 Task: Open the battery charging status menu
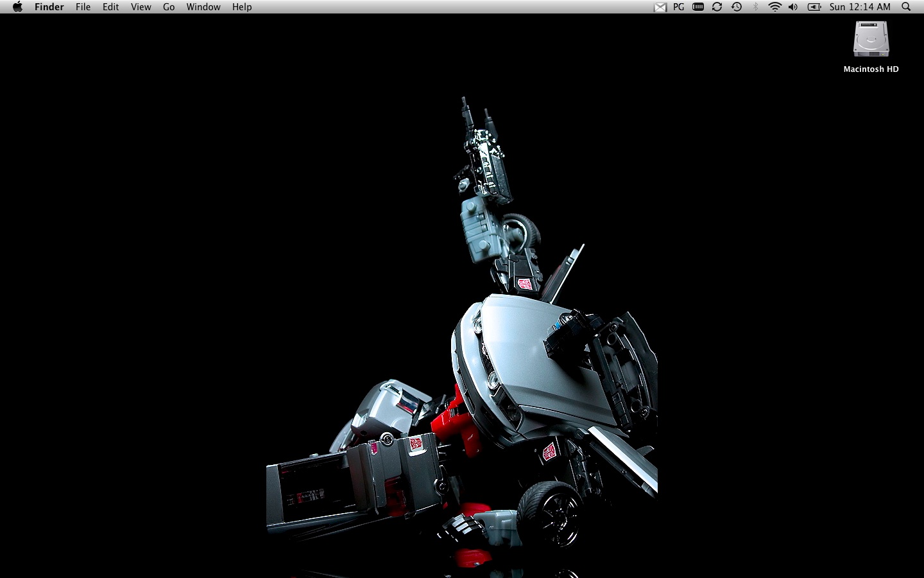pos(814,7)
